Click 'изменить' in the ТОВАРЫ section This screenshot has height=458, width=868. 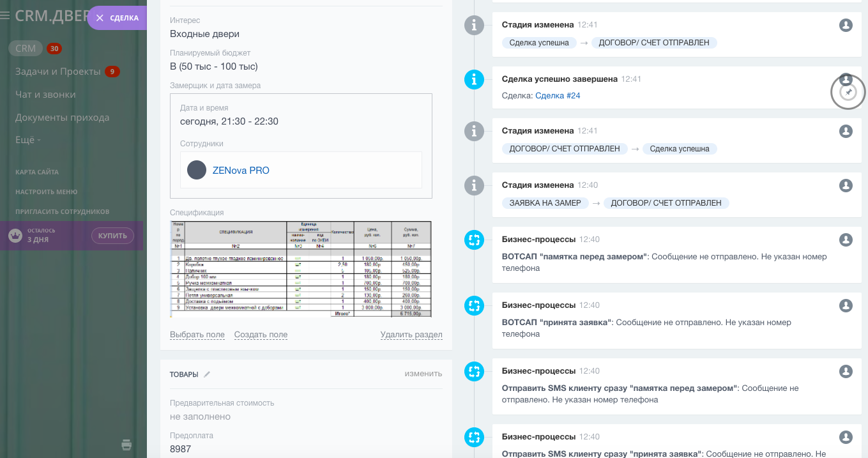(423, 374)
